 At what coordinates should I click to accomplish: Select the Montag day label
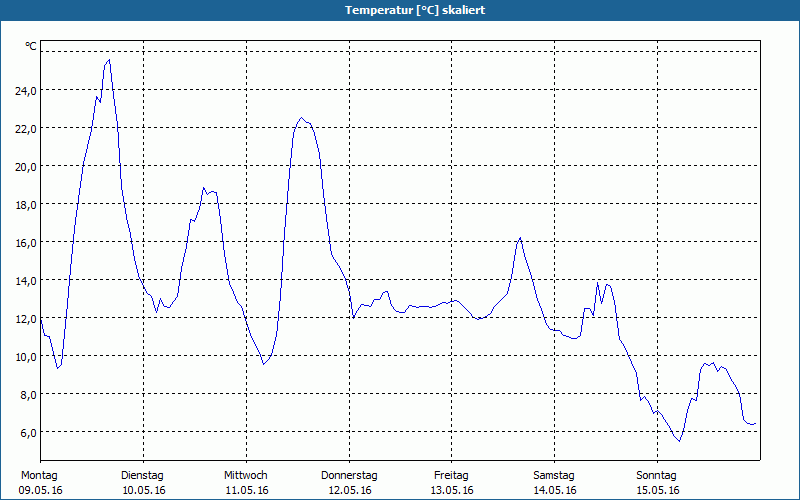[x=39, y=476]
